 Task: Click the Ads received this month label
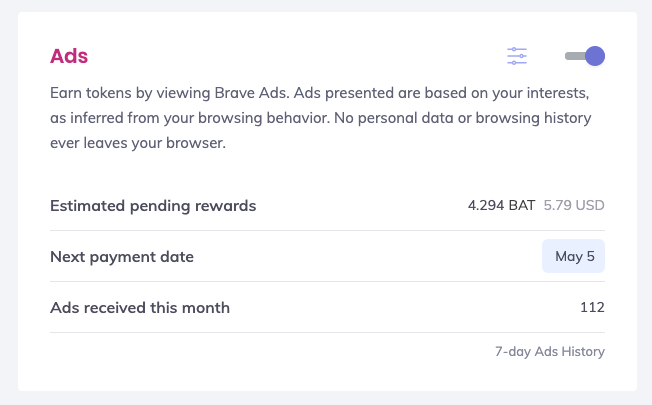(x=140, y=308)
